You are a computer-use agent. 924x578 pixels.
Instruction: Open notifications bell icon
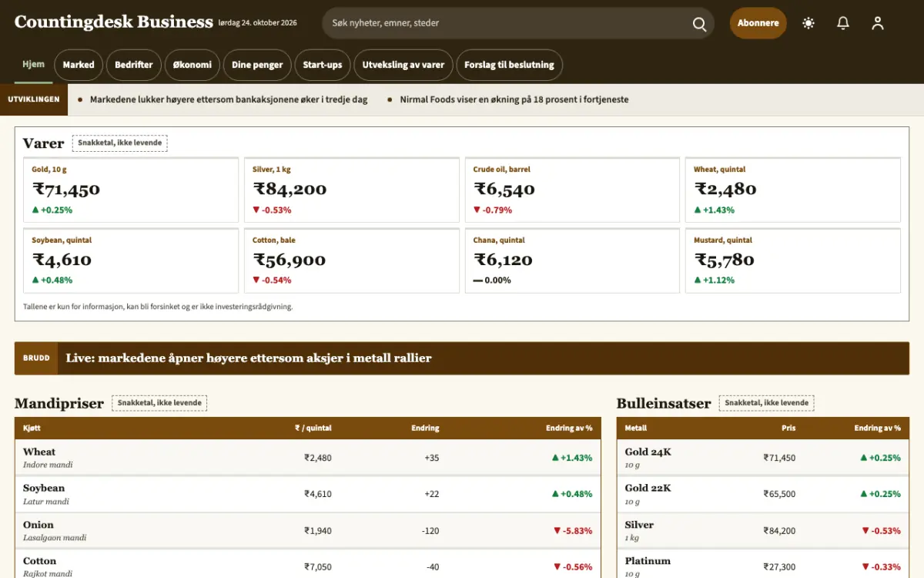point(843,23)
